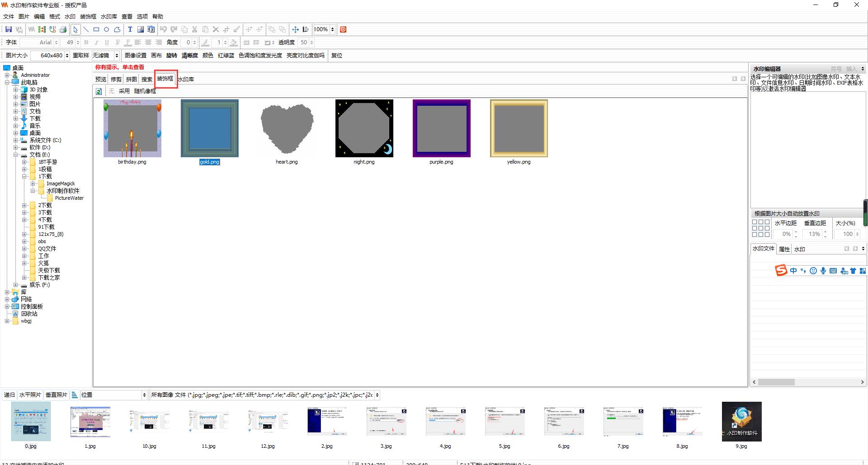
Task: Click the 透明度 value field showing 50
Action: coord(304,42)
